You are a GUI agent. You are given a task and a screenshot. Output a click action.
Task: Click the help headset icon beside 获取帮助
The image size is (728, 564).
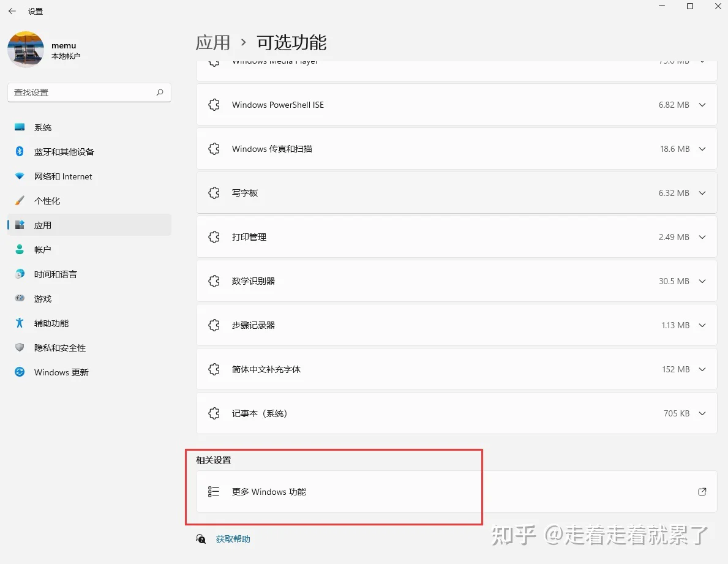(x=201, y=539)
